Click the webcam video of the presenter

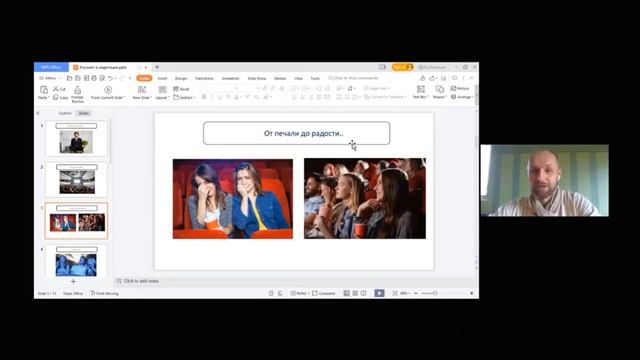[x=544, y=180]
